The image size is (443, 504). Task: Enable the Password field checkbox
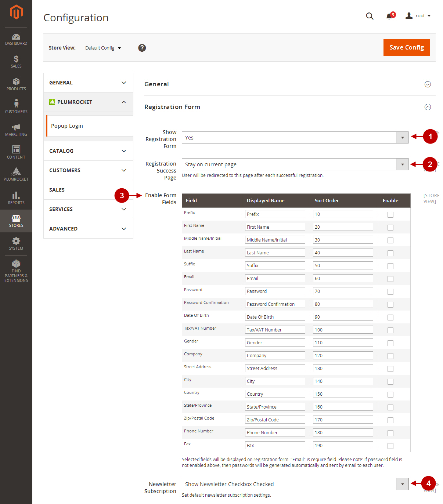tap(390, 292)
